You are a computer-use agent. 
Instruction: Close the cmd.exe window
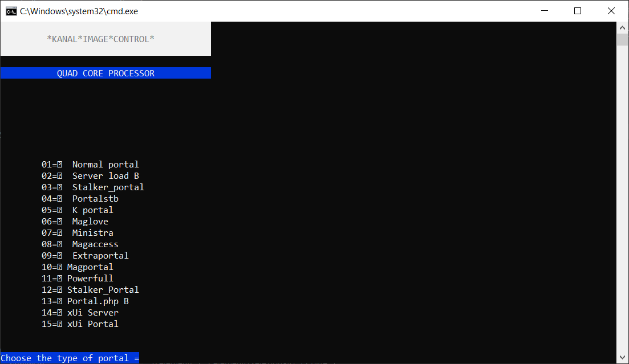611,11
